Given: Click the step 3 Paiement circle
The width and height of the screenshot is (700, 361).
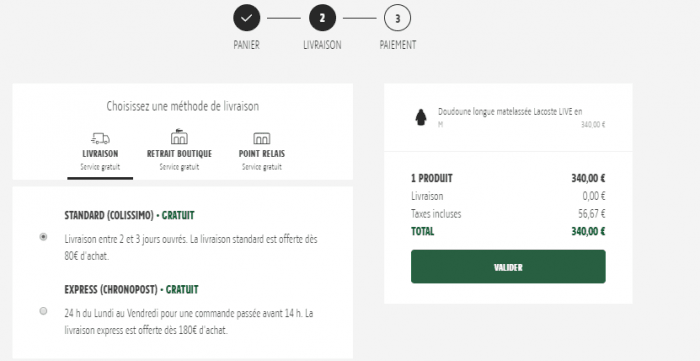Looking at the screenshot, I should click(397, 18).
